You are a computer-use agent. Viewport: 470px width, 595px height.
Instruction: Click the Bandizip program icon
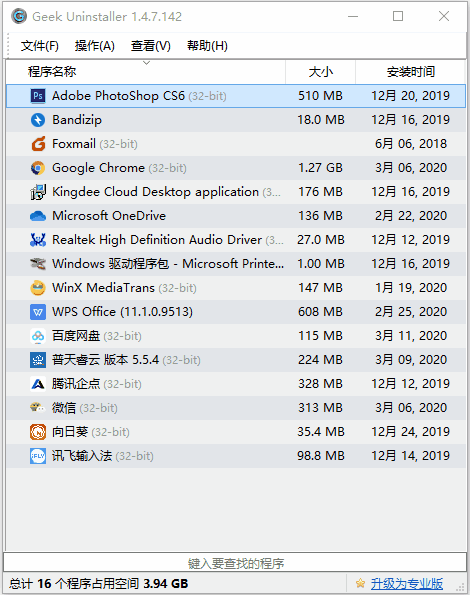38,120
